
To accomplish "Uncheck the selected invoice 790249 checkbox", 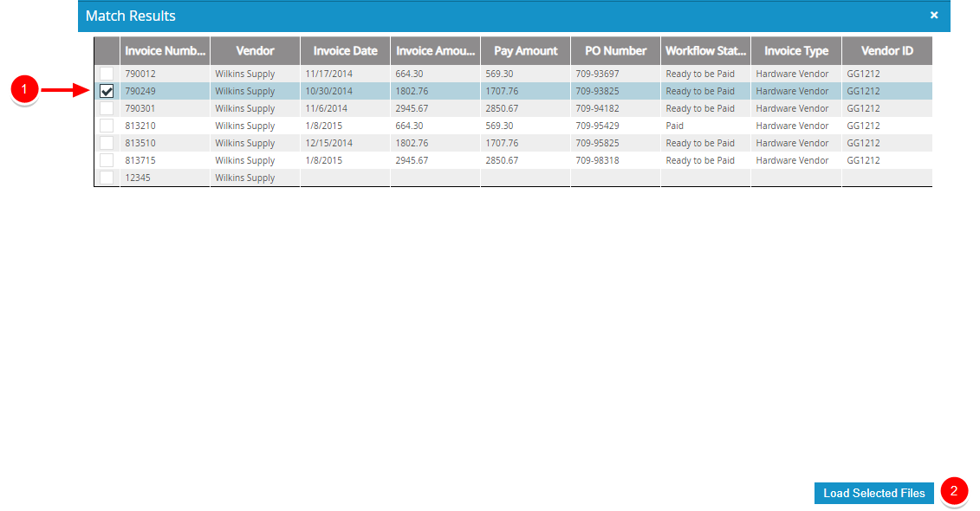I will 107,91.
